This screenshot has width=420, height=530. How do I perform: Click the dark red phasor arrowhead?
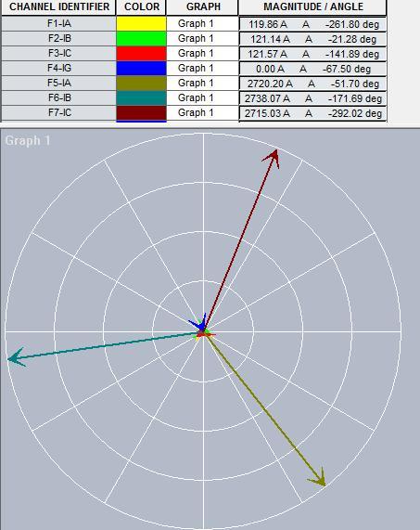tap(273, 158)
